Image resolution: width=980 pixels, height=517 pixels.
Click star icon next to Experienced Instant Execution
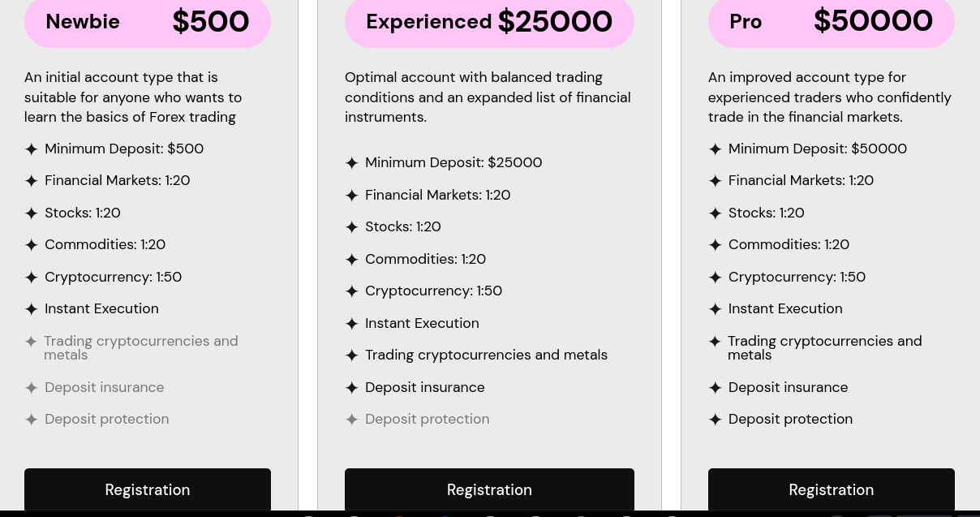click(352, 324)
